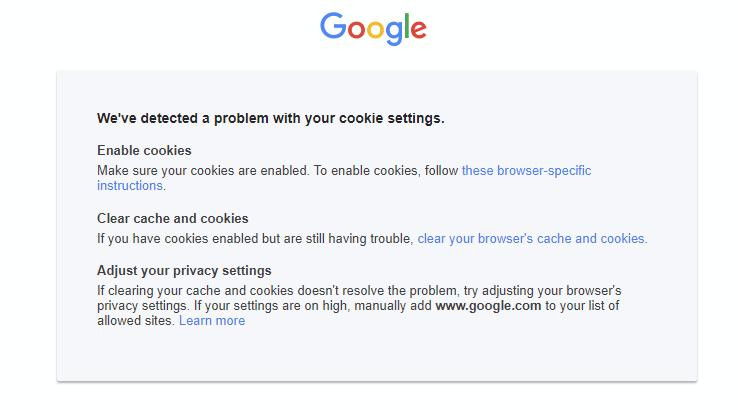738x410 pixels.
Task: Click the red letter e in the Google logo
Action: (x=417, y=31)
